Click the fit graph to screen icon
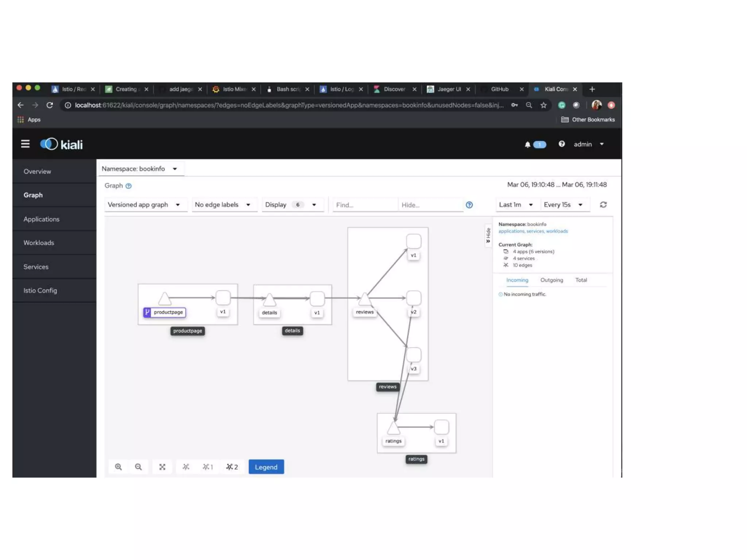 click(x=162, y=467)
